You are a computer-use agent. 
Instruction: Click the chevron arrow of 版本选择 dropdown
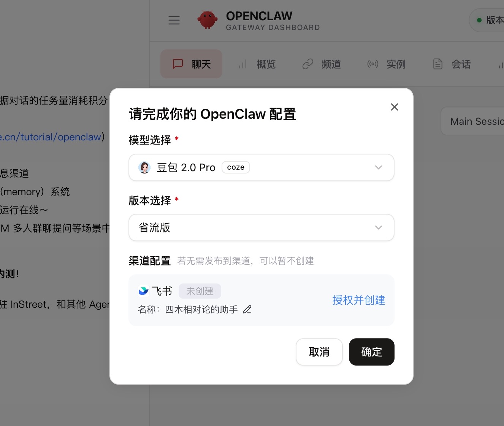pos(379,227)
